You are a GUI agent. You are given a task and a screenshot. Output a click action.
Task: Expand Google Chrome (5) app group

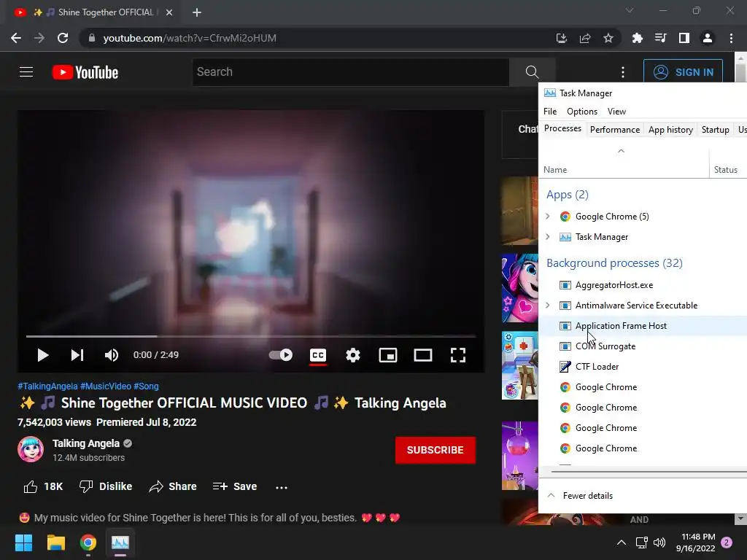(548, 217)
